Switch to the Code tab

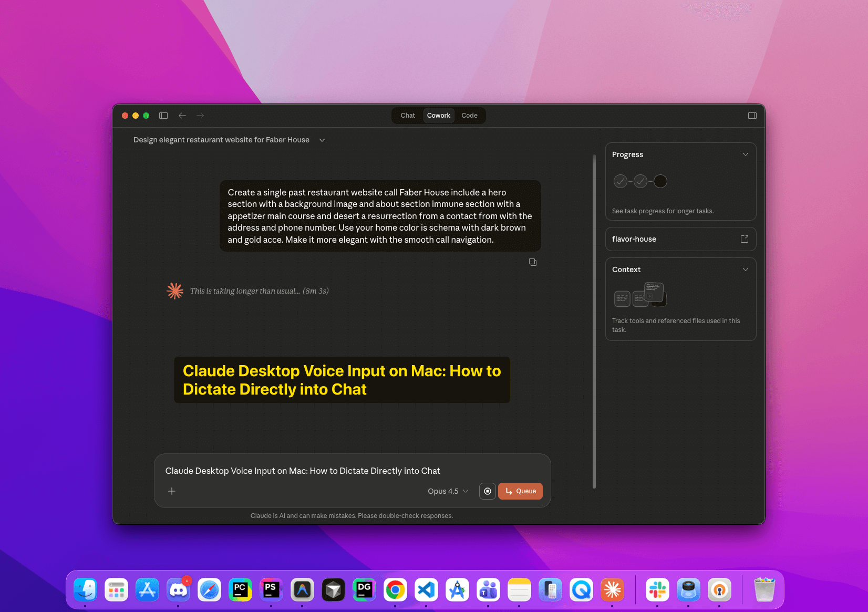[469, 116]
